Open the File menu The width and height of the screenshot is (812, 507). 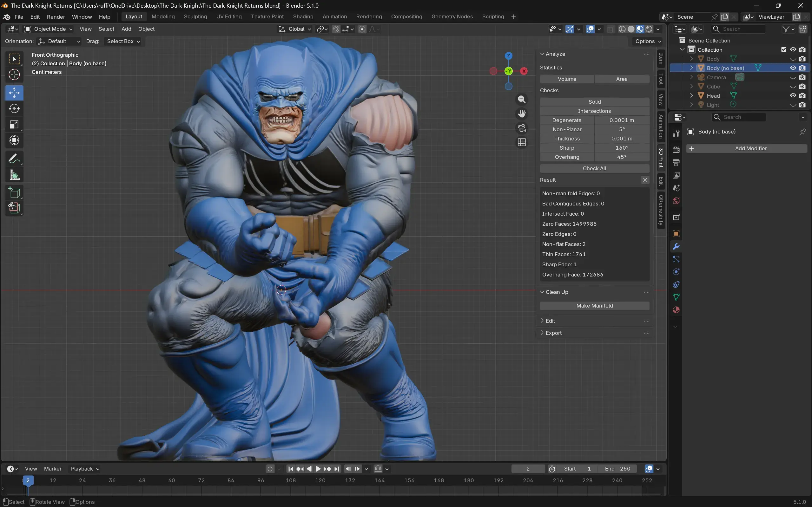[19, 17]
